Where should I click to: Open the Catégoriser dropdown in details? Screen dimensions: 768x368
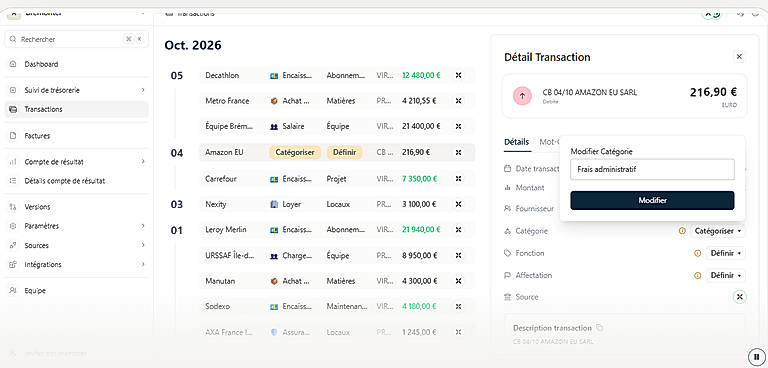tap(718, 231)
